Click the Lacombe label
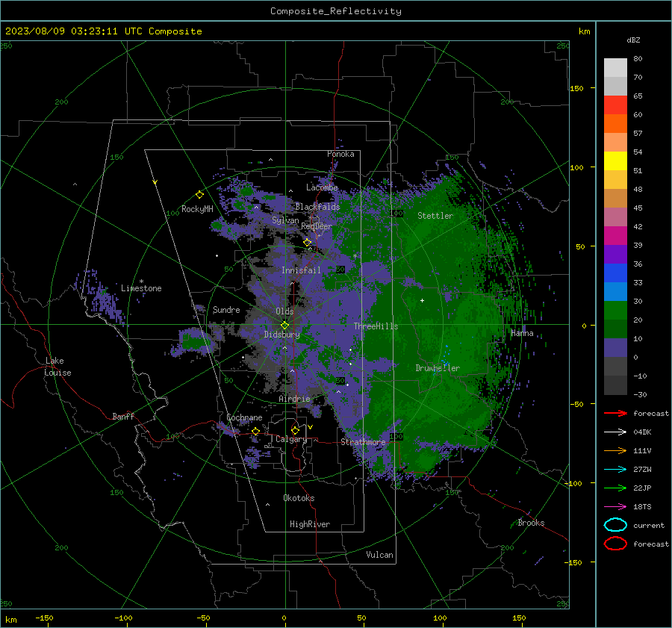The width and height of the screenshot is (672, 628). pyautogui.click(x=322, y=187)
